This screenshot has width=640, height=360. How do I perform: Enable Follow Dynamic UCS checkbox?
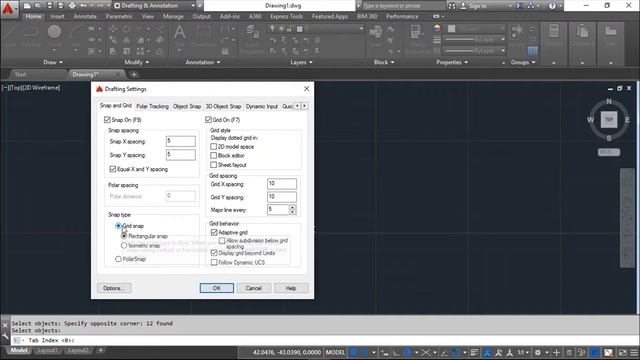tap(214, 262)
